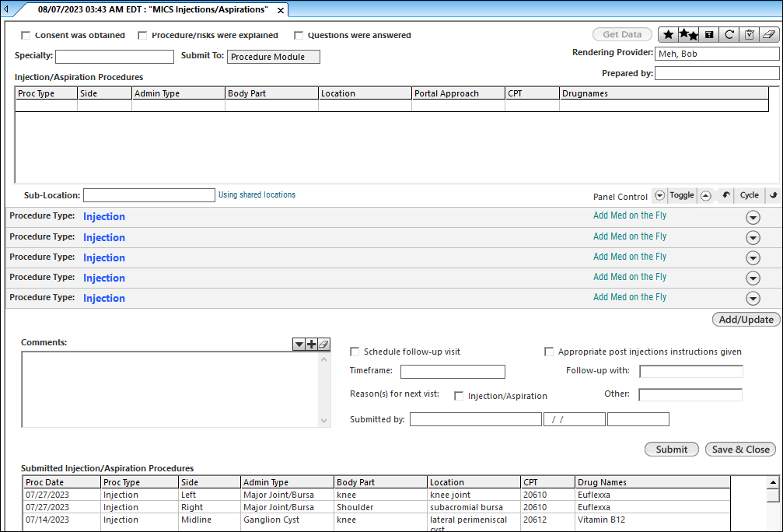783x532 pixels.
Task: Check the Injection/Aspiration reason box
Action: (459, 396)
